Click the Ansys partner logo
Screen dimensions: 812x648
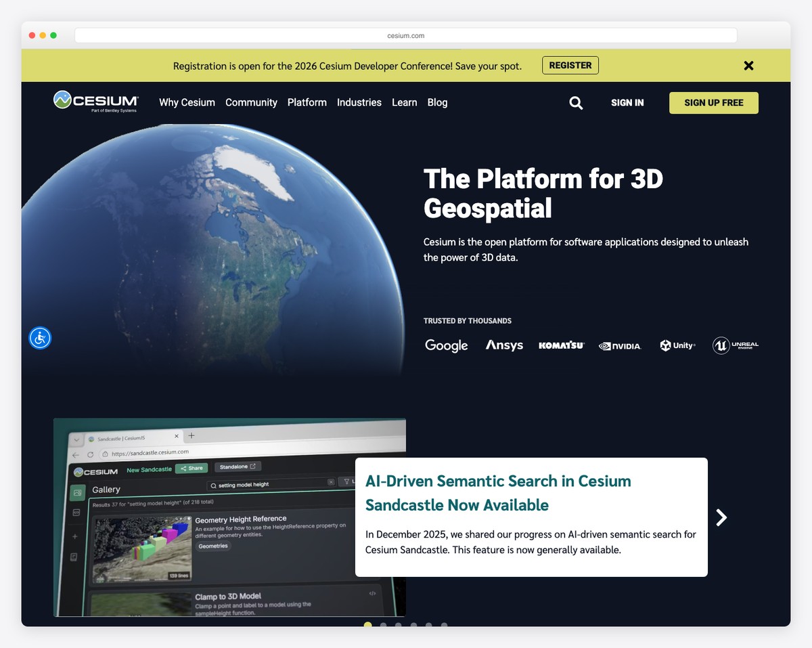pyautogui.click(x=503, y=345)
